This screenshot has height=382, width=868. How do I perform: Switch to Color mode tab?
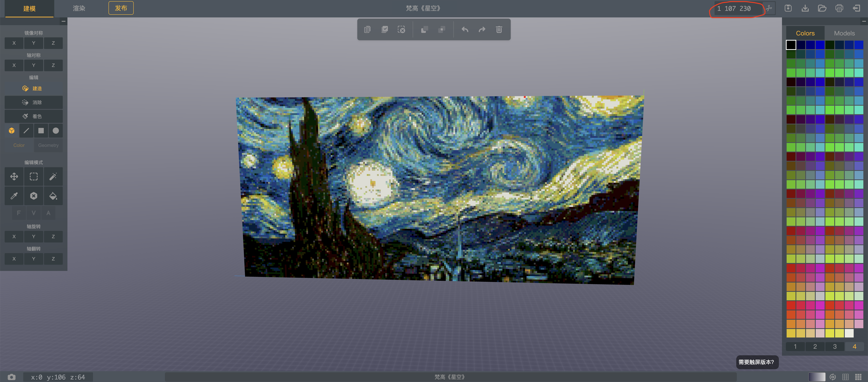tap(19, 145)
